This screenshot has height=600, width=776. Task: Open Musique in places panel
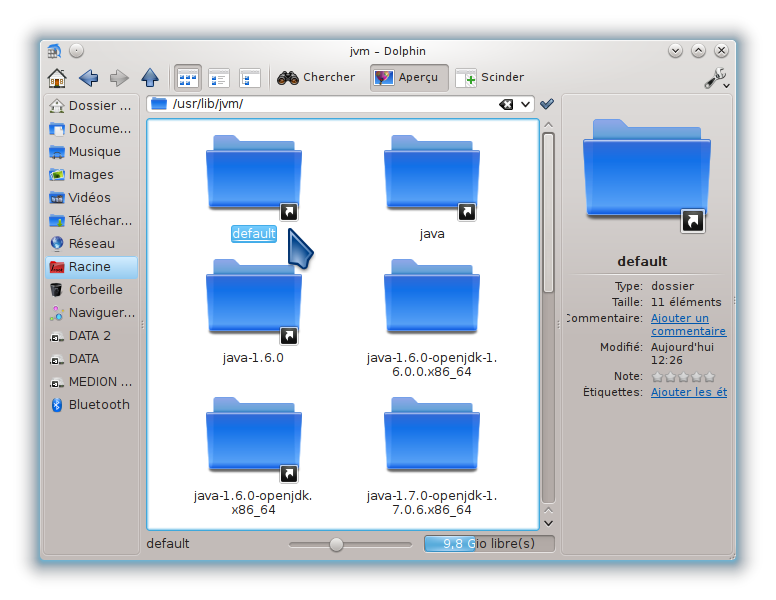point(92,151)
